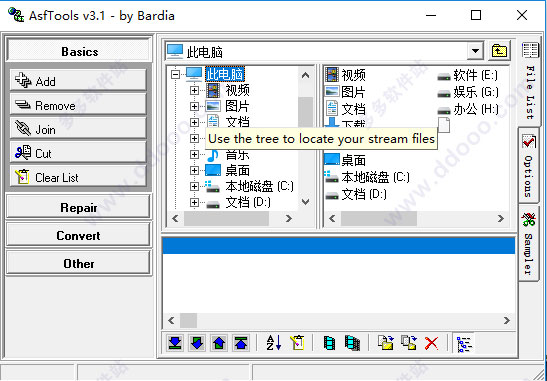Open the 此电脑 location dropdown

coord(475,51)
